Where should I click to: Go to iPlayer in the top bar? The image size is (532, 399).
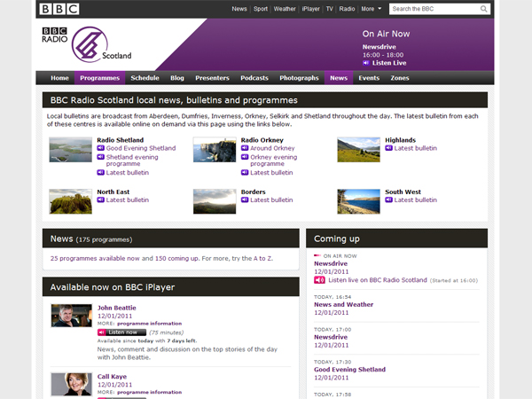311,9
